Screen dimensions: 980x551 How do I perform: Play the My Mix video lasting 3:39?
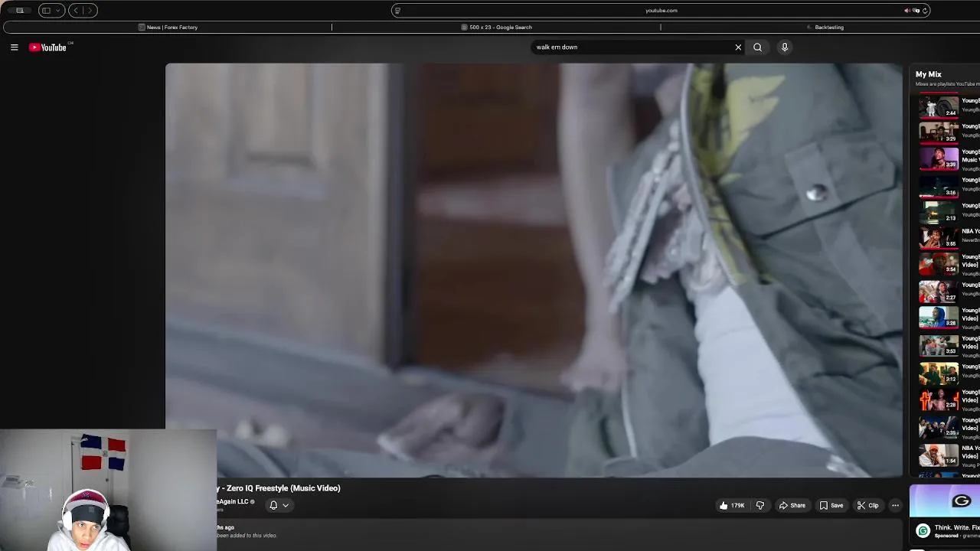[x=938, y=158]
